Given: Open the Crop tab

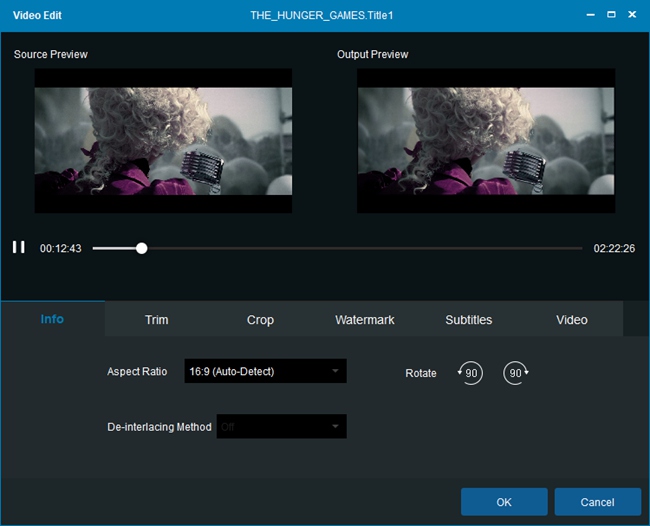Looking at the screenshot, I should (x=260, y=320).
